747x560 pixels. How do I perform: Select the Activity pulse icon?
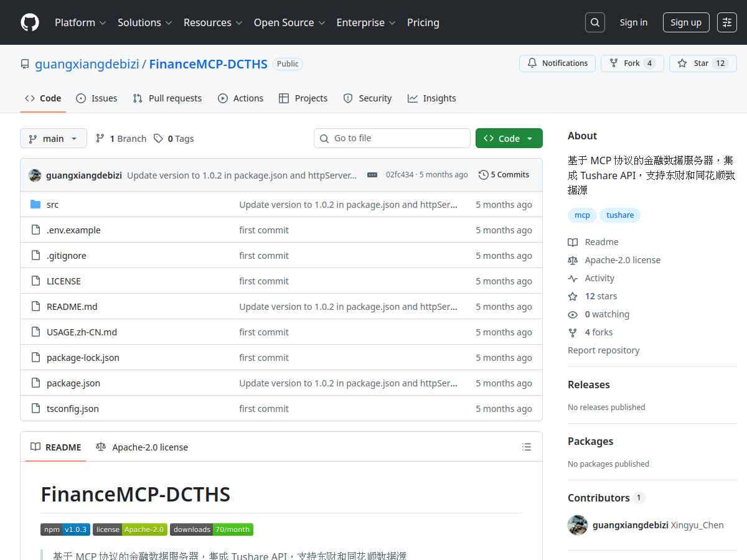[573, 278]
